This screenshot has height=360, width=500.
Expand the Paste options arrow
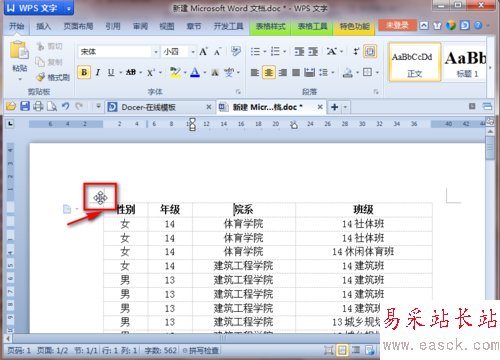pyautogui.click(x=20, y=79)
